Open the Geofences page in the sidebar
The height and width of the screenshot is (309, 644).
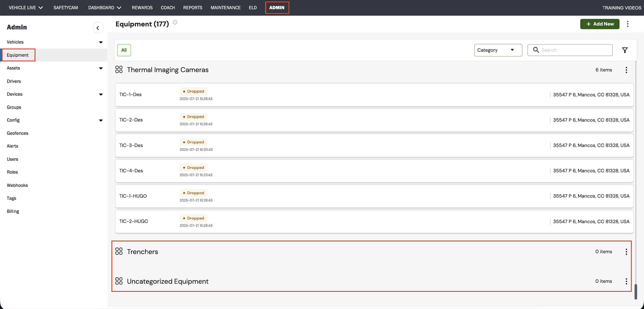coord(18,133)
